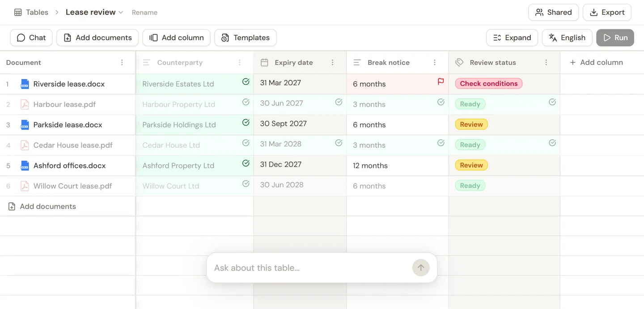Click the text icon in Counterparty header
Image resolution: width=644 pixels, height=309 pixels.
(146, 63)
